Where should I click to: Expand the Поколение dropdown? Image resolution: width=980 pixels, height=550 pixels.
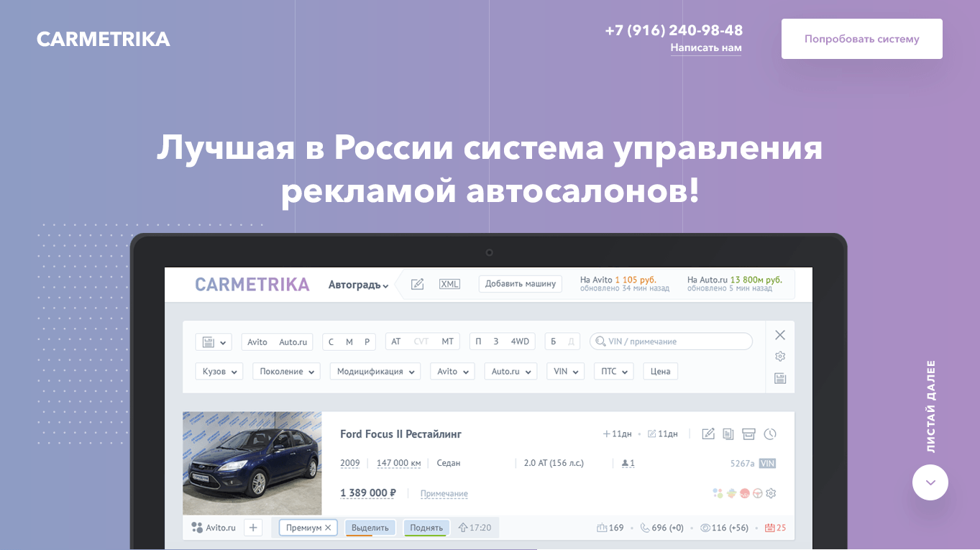(x=287, y=372)
